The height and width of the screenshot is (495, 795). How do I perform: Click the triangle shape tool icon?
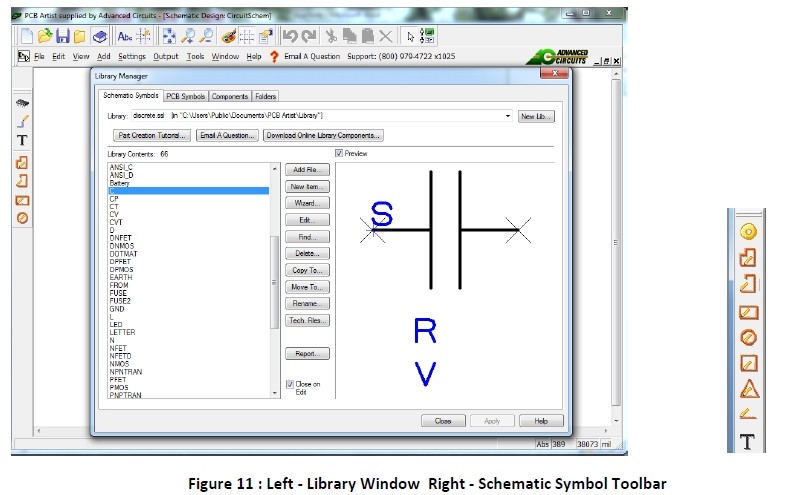tap(747, 388)
